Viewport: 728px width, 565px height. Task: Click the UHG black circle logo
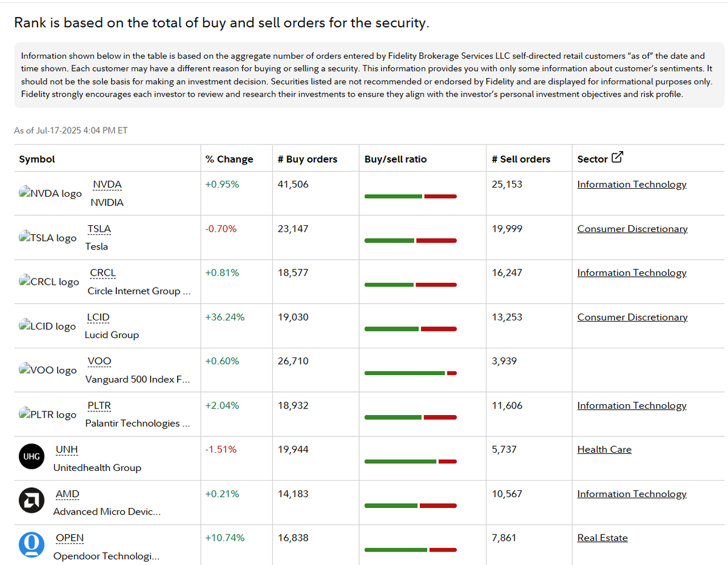pyautogui.click(x=31, y=457)
